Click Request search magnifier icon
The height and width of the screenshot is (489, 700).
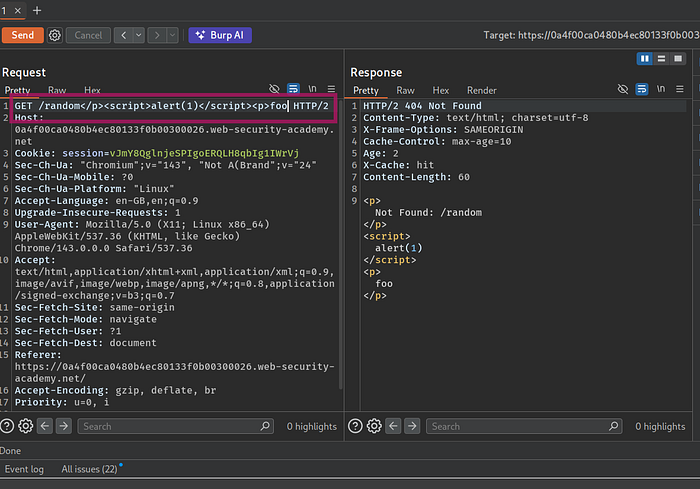[x=265, y=426]
